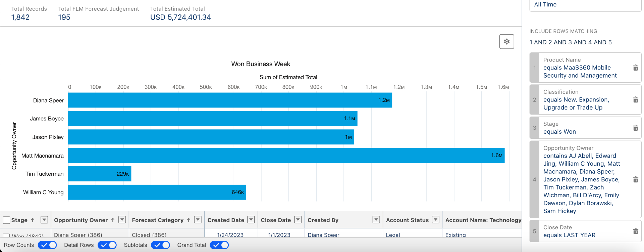The image size is (644, 252).
Task: Remove the Stage equals Won filter
Action: [x=635, y=128]
